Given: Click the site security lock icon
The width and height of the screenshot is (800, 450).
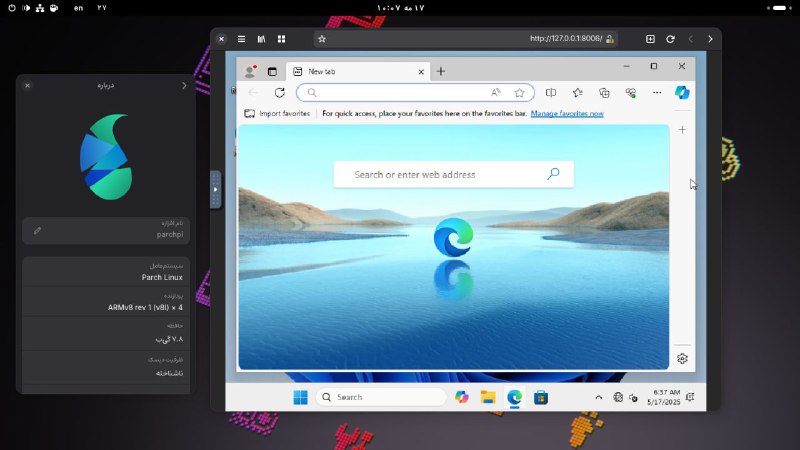Looking at the screenshot, I should (x=610, y=39).
